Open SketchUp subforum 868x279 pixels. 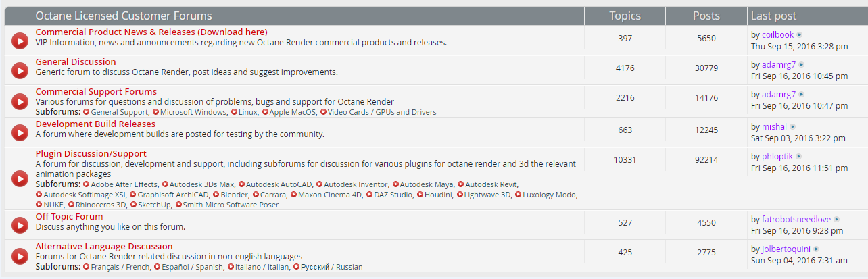pyautogui.click(x=154, y=205)
